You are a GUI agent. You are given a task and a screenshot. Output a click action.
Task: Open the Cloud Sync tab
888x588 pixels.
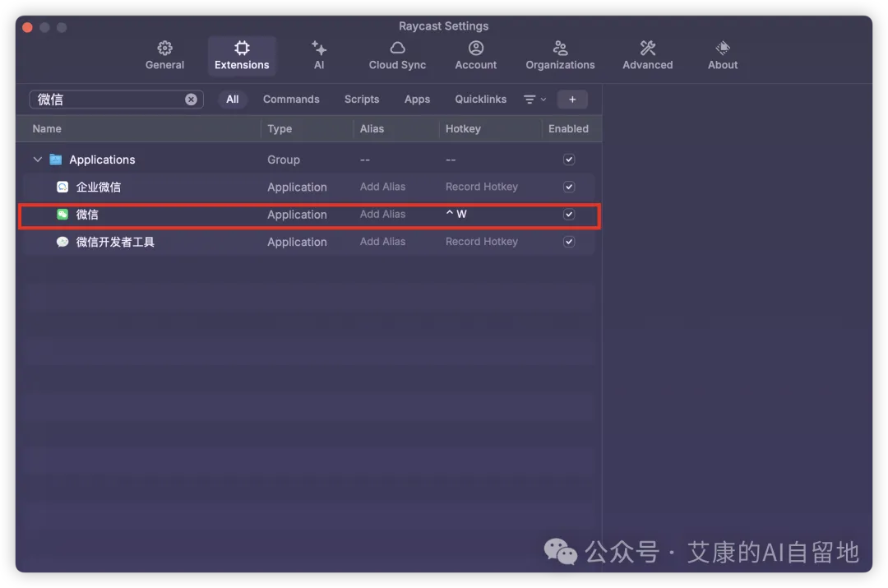(397, 56)
